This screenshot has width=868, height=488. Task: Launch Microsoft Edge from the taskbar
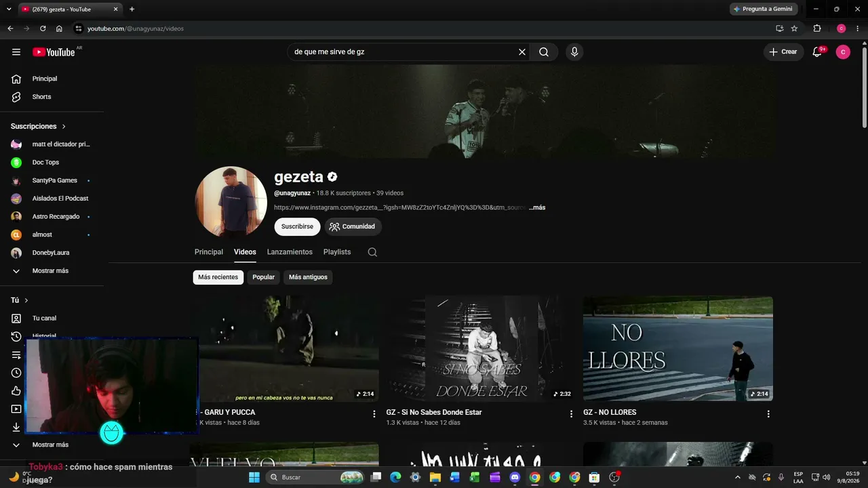click(x=395, y=477)
